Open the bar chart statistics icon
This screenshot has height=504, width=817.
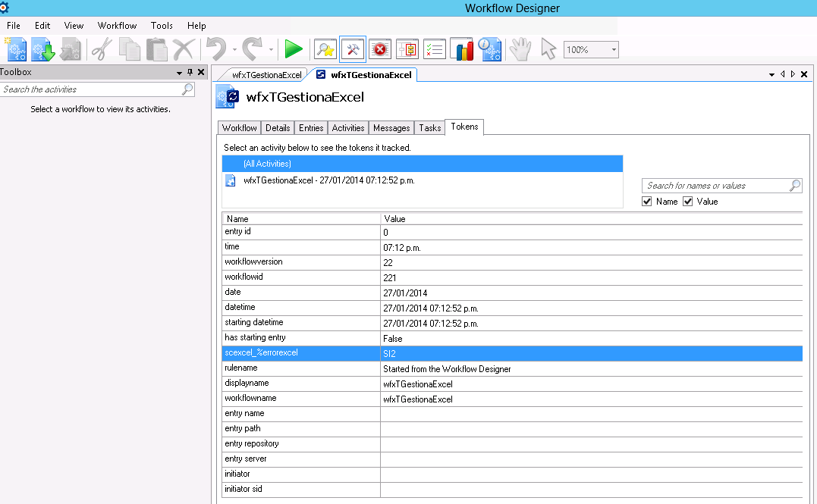point(461,50)
